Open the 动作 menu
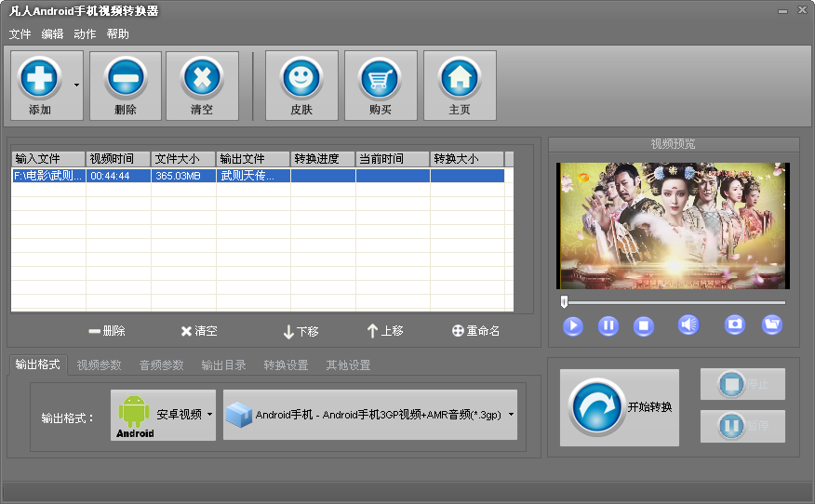Image resolution: width=815 pixels, height=504 pixels. [85, 34]
